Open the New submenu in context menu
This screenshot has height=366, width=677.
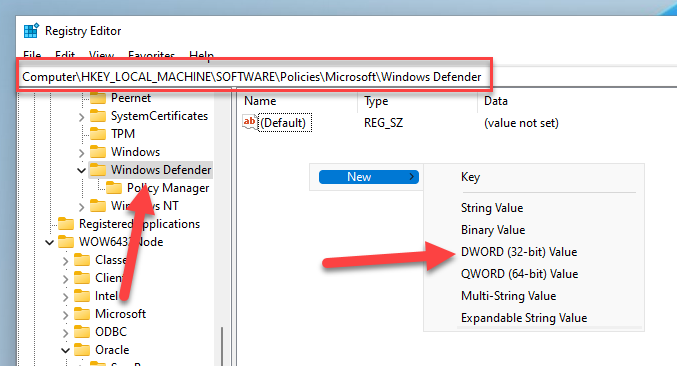[x=369, y=177]
